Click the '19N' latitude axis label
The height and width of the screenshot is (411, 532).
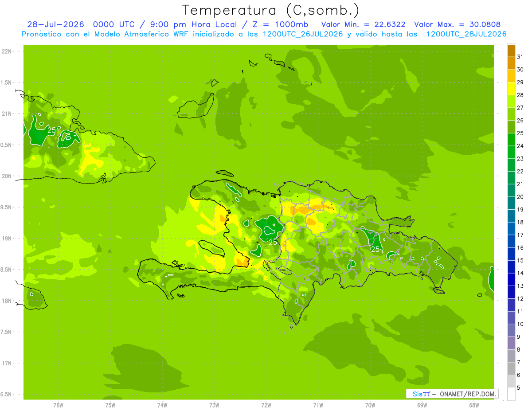click(x=7, y=239)
